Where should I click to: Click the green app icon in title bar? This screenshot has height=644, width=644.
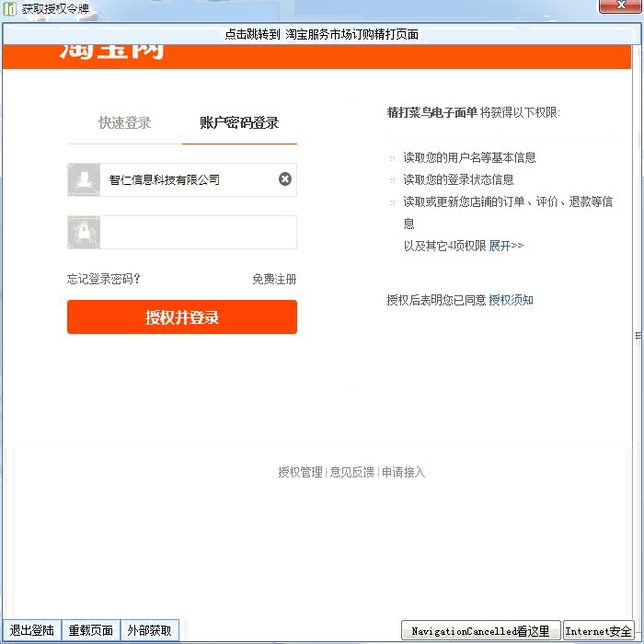[x=9, y=8]
